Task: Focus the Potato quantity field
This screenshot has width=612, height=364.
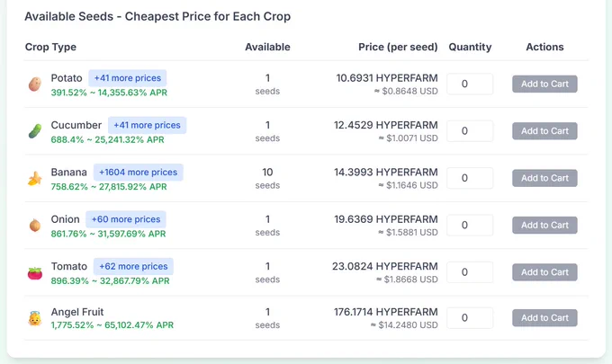Action: click(470, 84)
